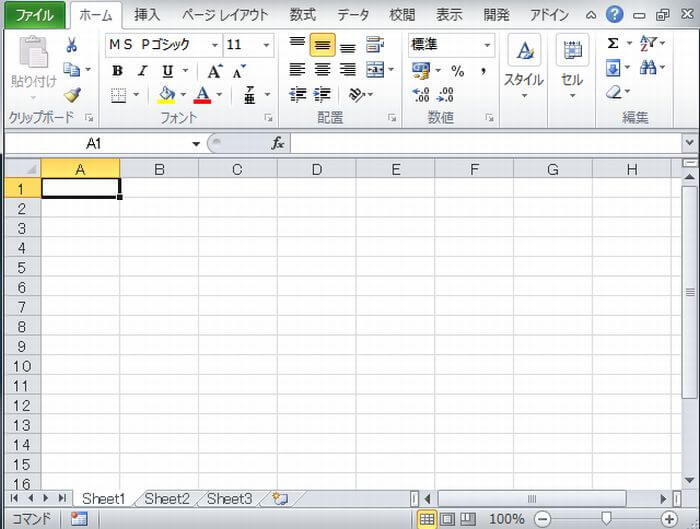Screen dimensions: 700x529
Task: Click the Insert Worksheet tab button
Action: [281, 499]
